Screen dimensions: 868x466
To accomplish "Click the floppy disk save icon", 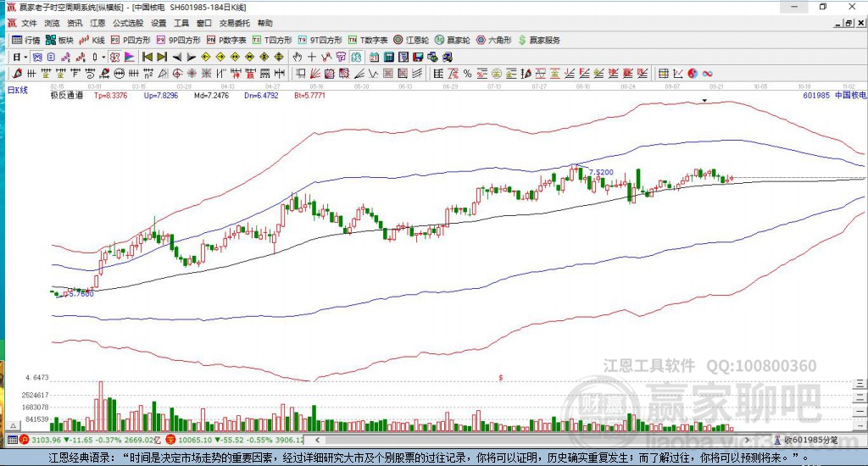I will pyautogui.click(x=418, y=57).
